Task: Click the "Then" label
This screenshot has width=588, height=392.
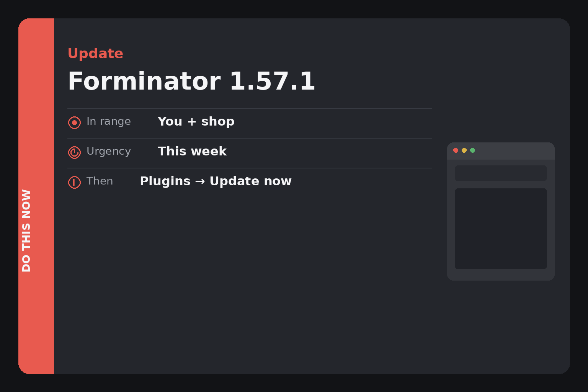Action: click(x=100, y=181)
